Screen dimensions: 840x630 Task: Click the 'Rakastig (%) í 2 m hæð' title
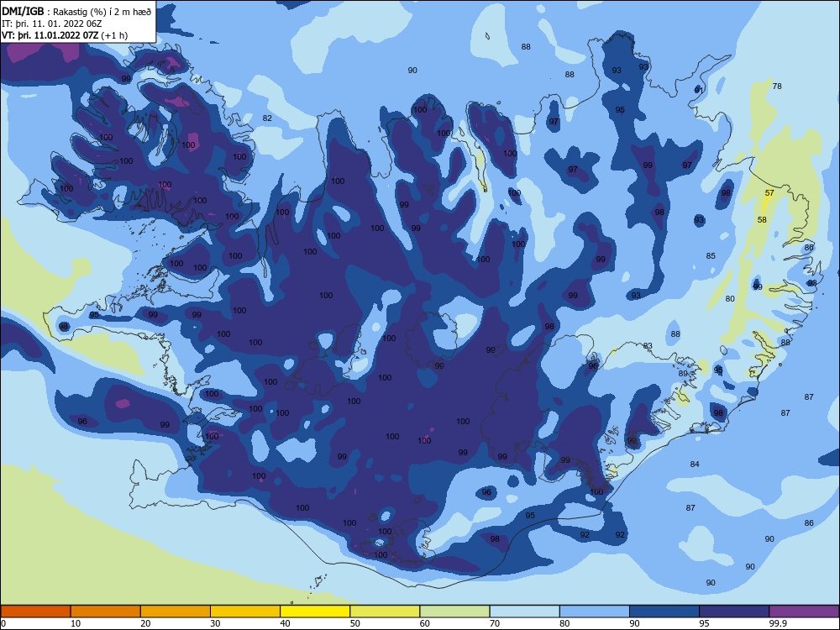pyautogui.click(x=102, y=11)
